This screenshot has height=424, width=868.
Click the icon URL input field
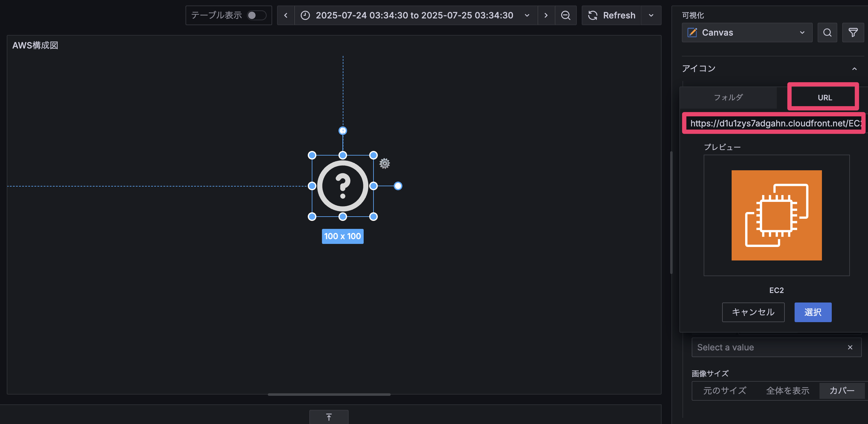coord(775,124)
